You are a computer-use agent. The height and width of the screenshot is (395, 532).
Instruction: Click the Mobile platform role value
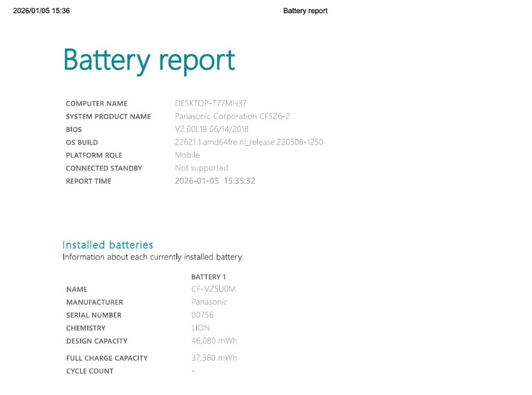187,155
